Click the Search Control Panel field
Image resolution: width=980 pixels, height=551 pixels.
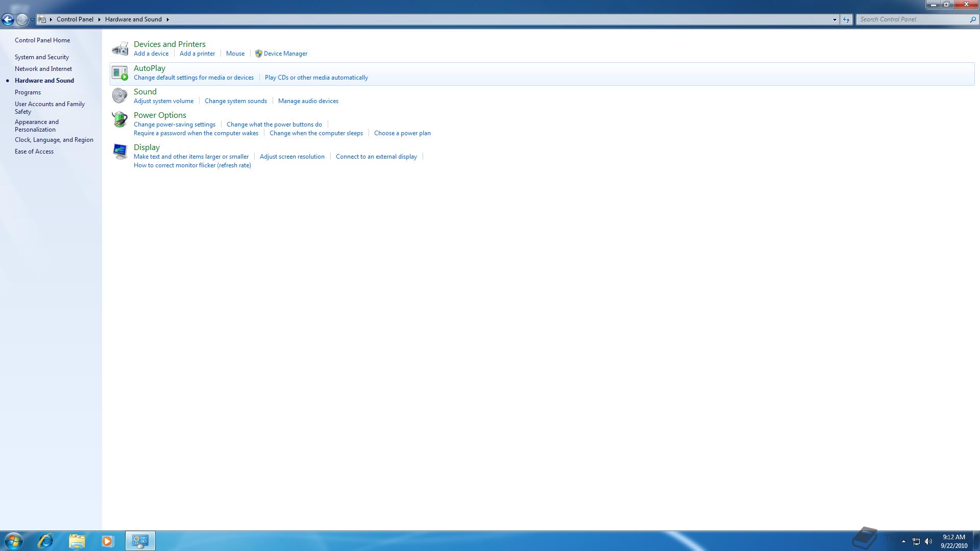click(x=913, y=19)
